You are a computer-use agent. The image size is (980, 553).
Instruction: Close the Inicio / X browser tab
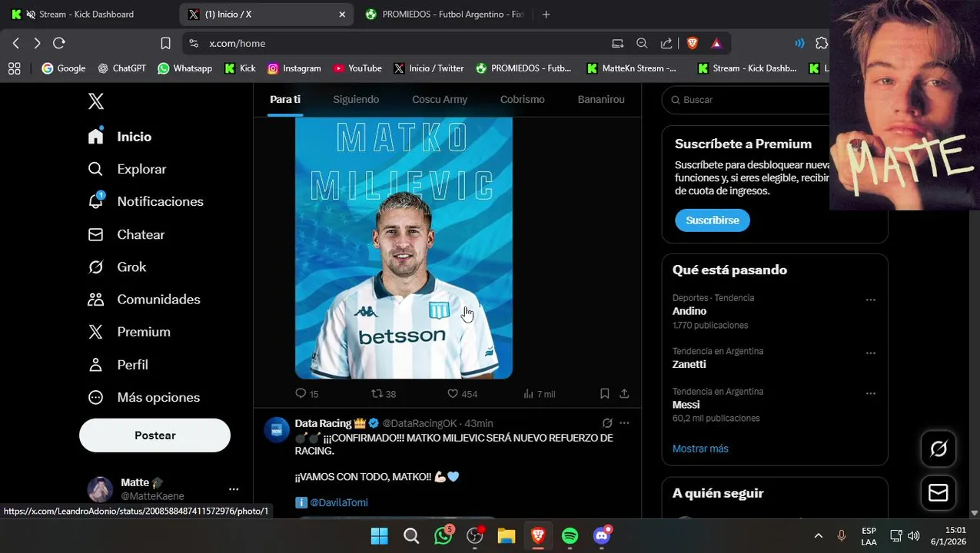342,14
